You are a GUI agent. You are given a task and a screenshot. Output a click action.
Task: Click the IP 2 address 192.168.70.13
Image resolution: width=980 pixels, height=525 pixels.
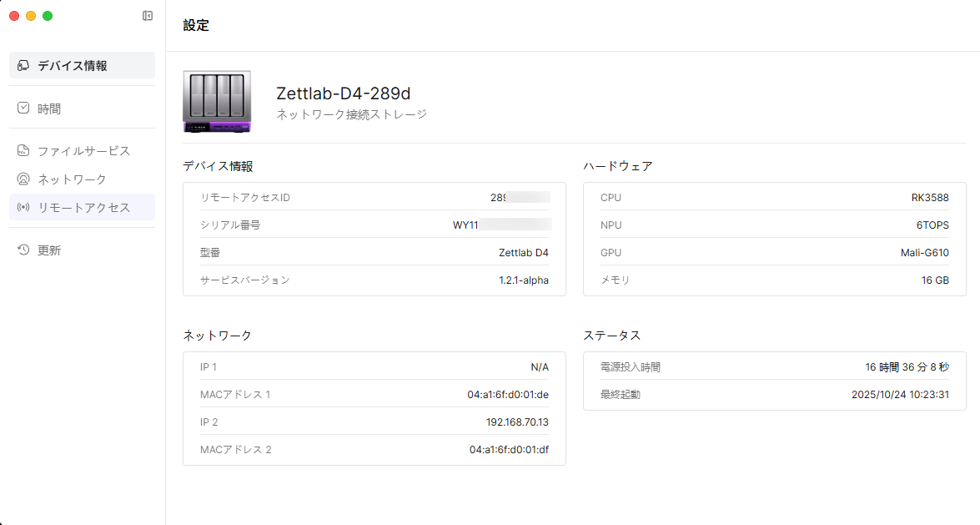[x=517, y=422]
